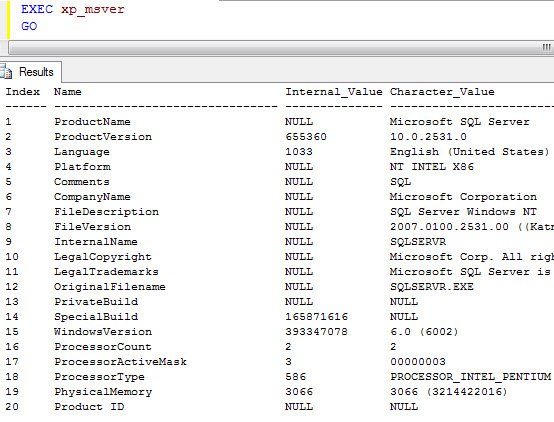554x422 pixels.
Task: Select SQL Server Windows NT value
Action: coord(463,212)
